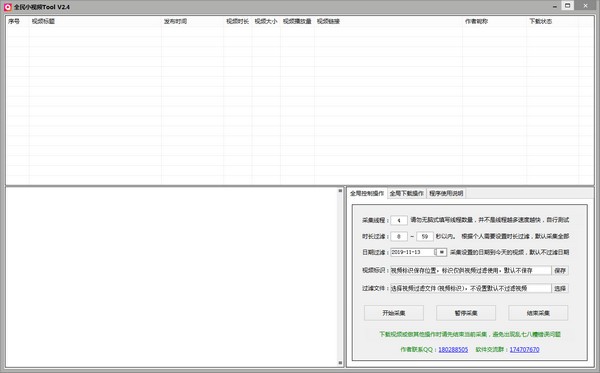
Task: Click the 视频标识 label
Action: click(375, 270)
